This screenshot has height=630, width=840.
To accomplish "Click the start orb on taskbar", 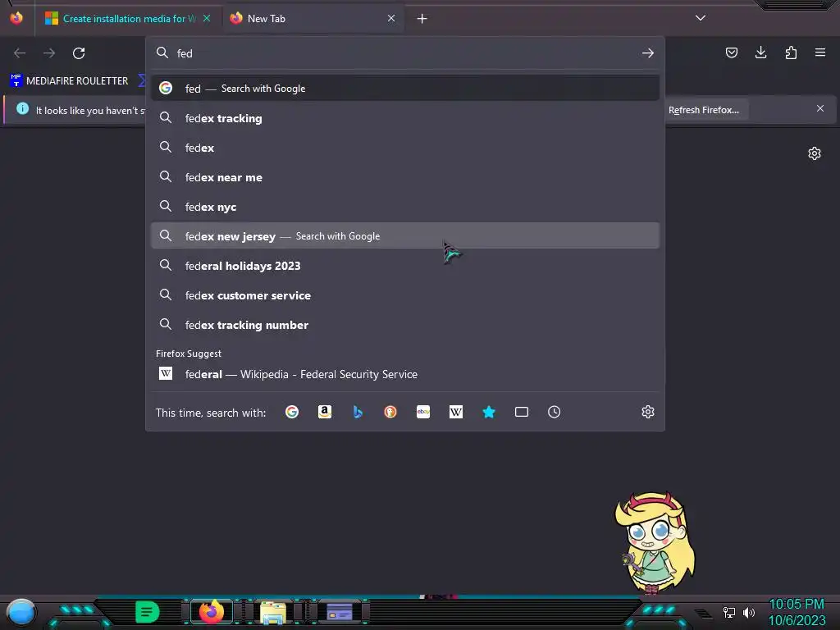I will tap(21, 612).
